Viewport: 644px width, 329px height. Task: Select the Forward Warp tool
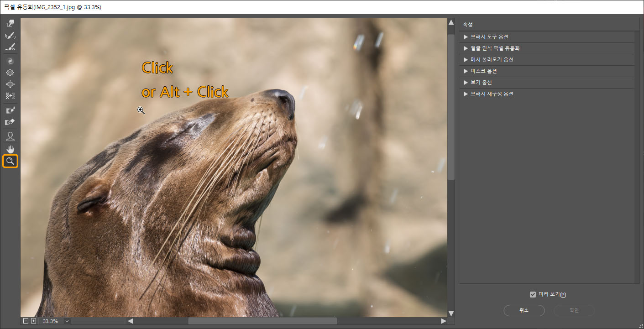[x=10, y=23]
